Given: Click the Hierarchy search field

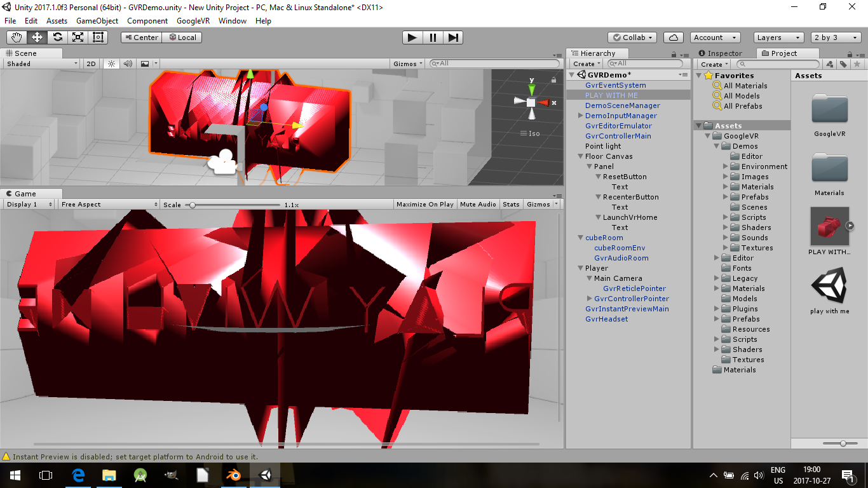Looking at the screenshot, I should pos(645,64).
